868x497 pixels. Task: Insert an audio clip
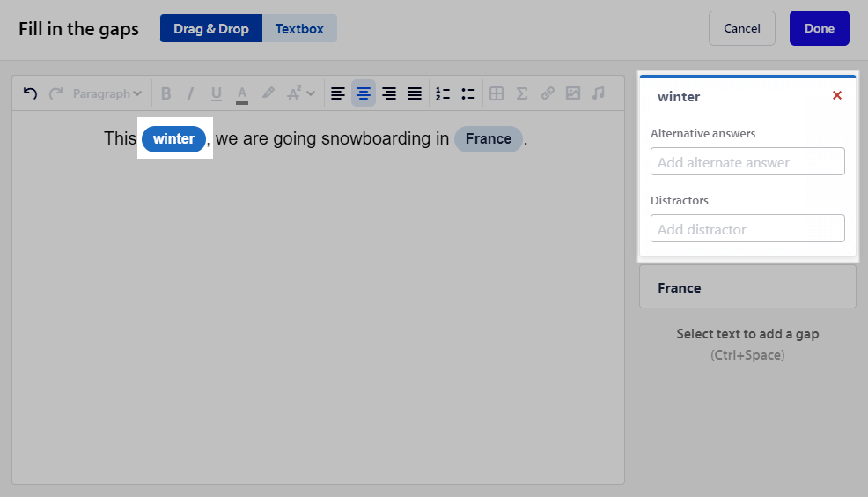[x=599, y=93]
